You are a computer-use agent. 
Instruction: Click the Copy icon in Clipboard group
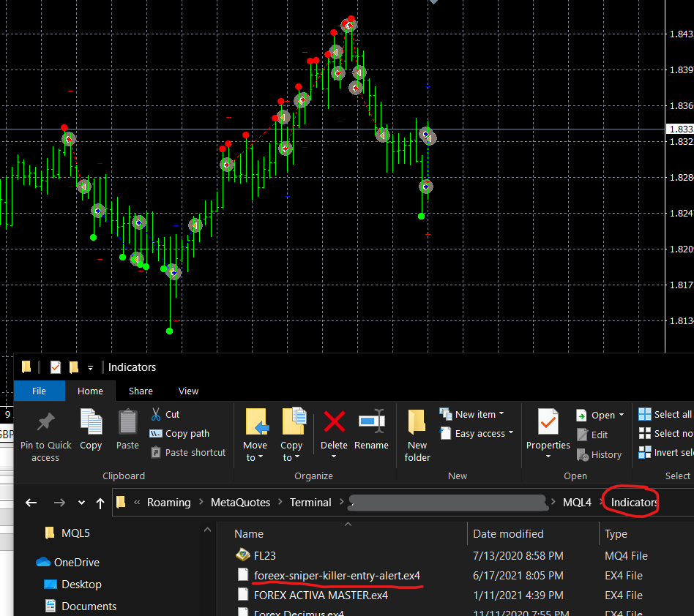(x=92, y=421)
